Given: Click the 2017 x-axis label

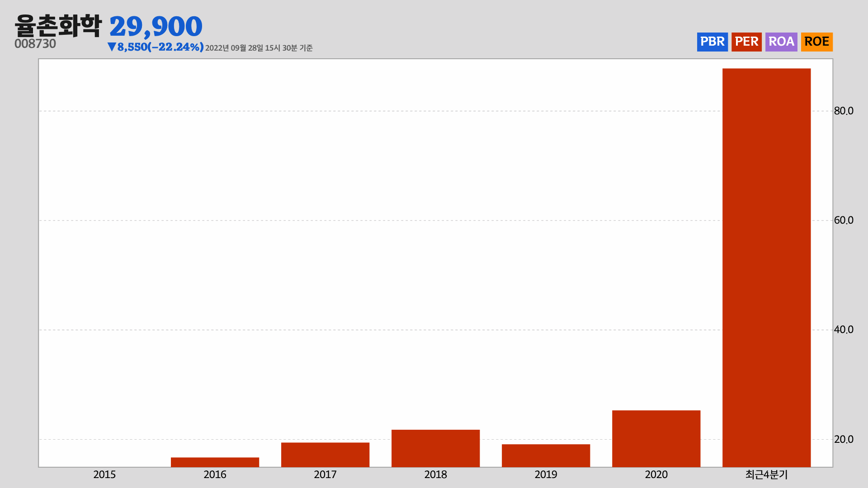Looking at the screenshot, I should tap(325, 475).
